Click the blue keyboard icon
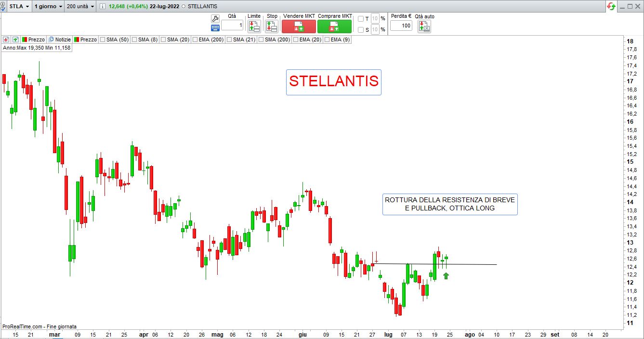 coord(215,28)
